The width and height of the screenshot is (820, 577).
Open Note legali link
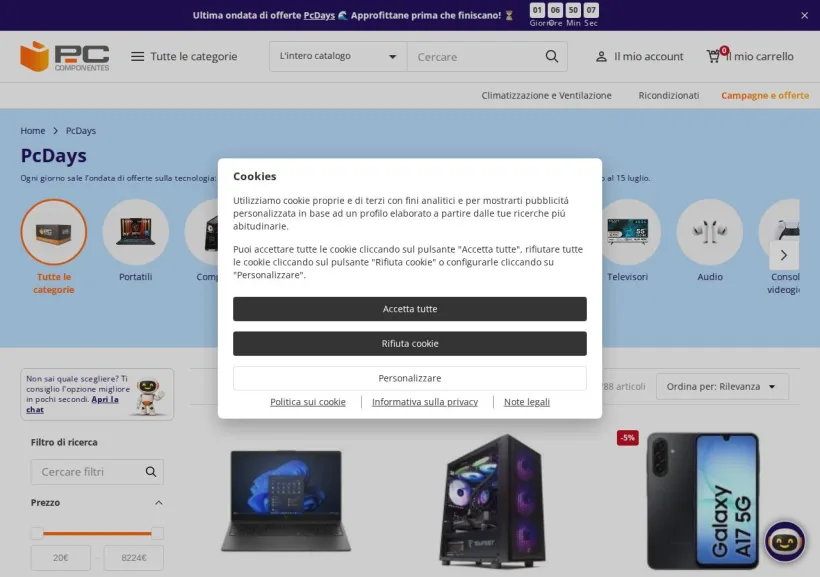527,402
